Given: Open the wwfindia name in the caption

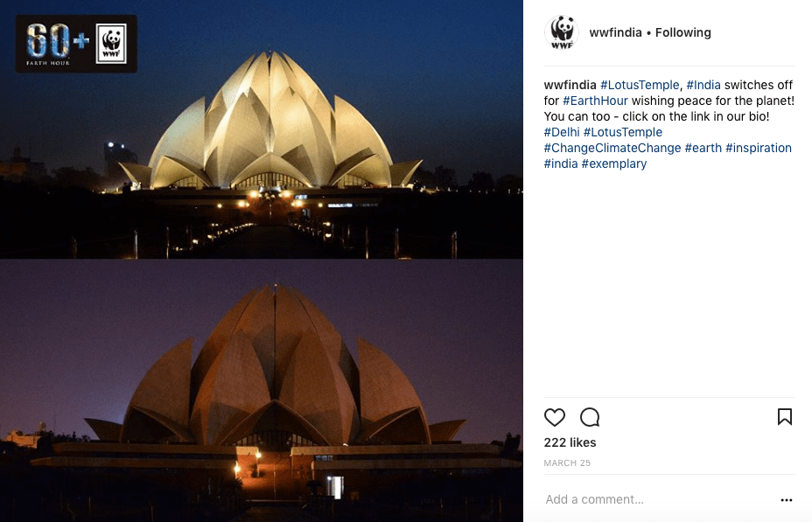Looking at the screenshot, I should click(570, 85).
